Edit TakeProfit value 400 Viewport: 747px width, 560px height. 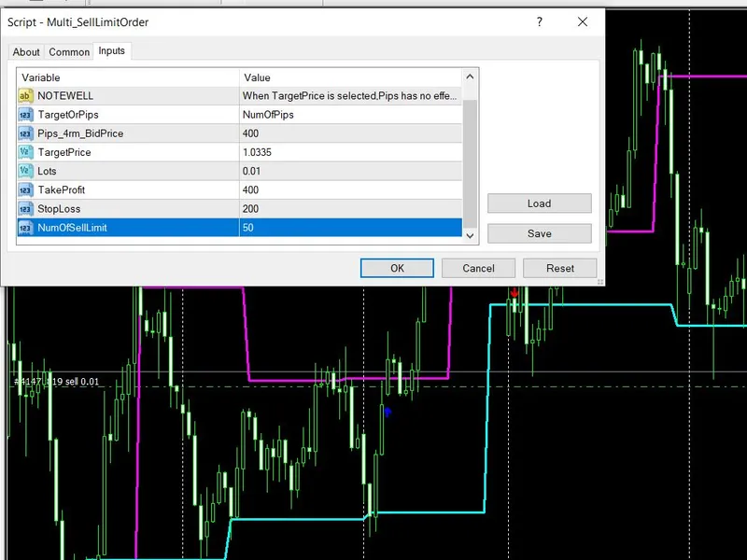click(x=351, y=190)
